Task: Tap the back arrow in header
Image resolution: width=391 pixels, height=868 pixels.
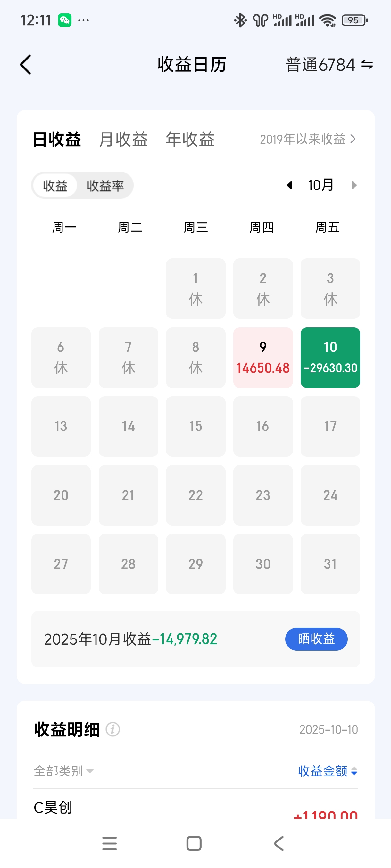Action: pyautogui.click(x=26, y=64)
